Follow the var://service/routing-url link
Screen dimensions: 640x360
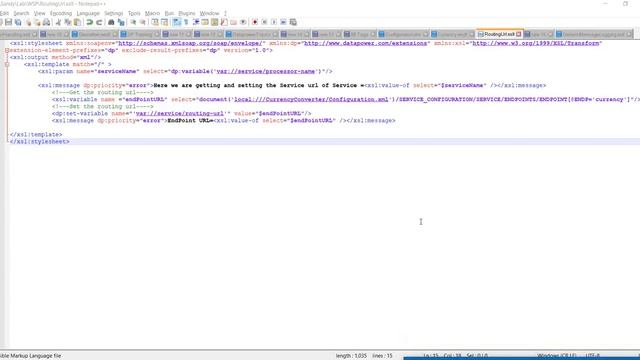pyautogui.click(x=180, y=113)
